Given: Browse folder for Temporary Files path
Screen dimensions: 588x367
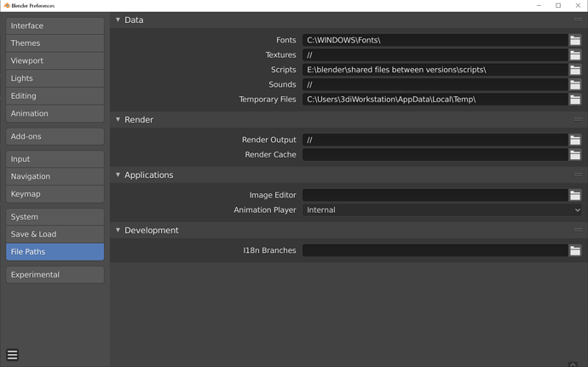Looking at the screenshot, I should (x=575, y=100).
